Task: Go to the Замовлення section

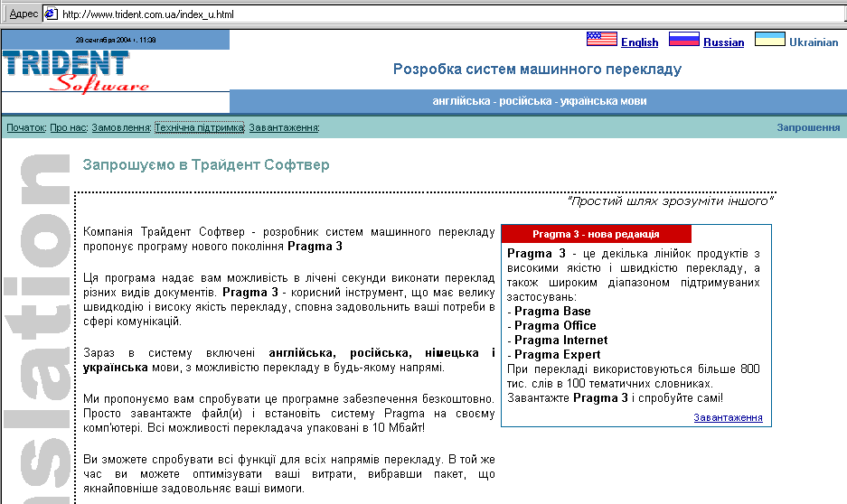Action: [120, 128]
